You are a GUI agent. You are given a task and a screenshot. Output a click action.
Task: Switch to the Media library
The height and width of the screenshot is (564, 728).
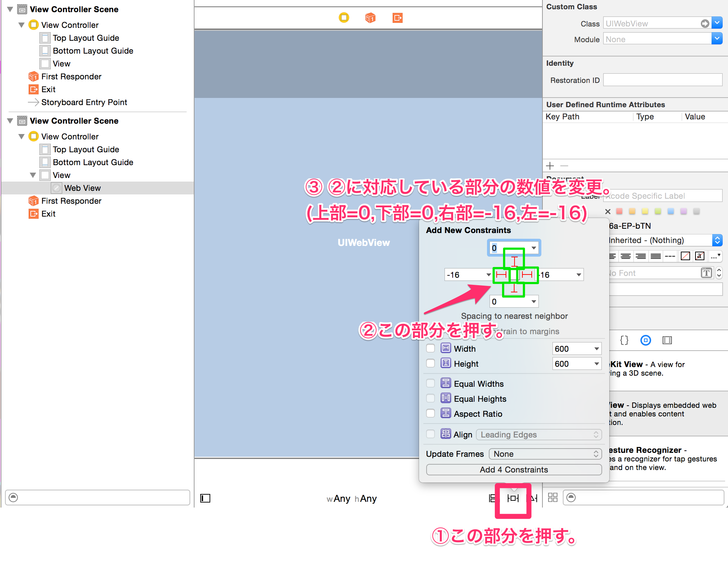(x=666, y=340)
